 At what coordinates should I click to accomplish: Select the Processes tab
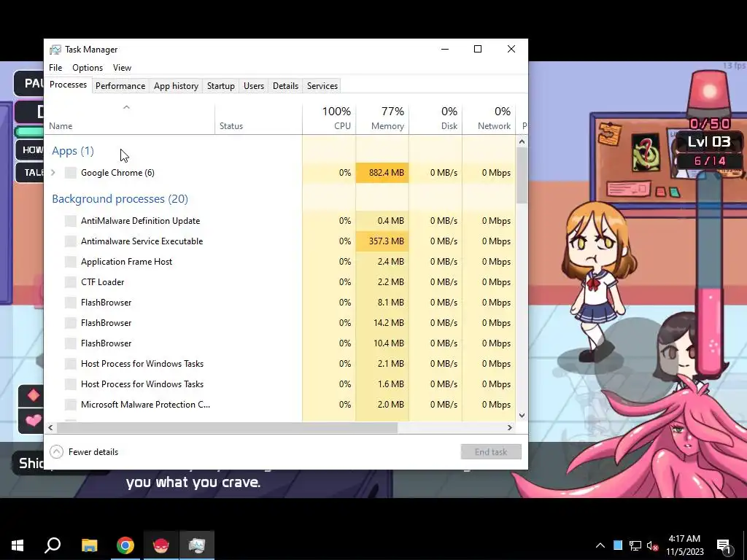click(68, 85)
